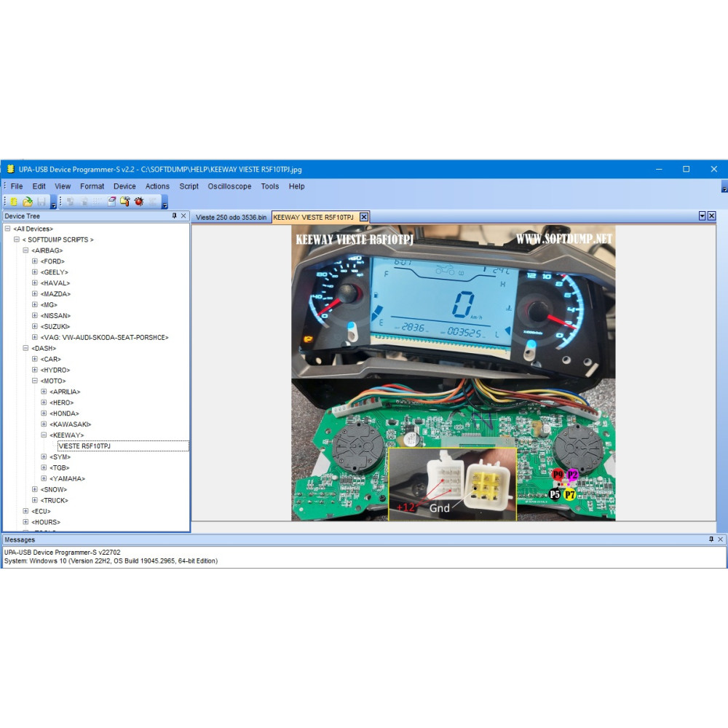Open the Device menu
The image size is (728, 728).
tap(124, 186)
